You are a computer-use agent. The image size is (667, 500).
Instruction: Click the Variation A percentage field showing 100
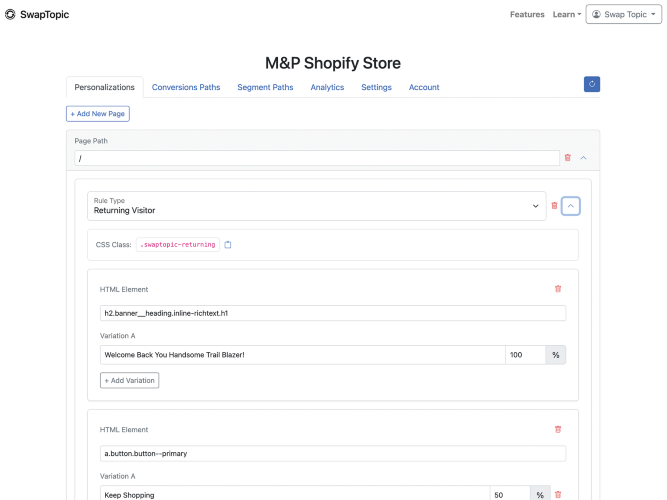pos(525,355)
